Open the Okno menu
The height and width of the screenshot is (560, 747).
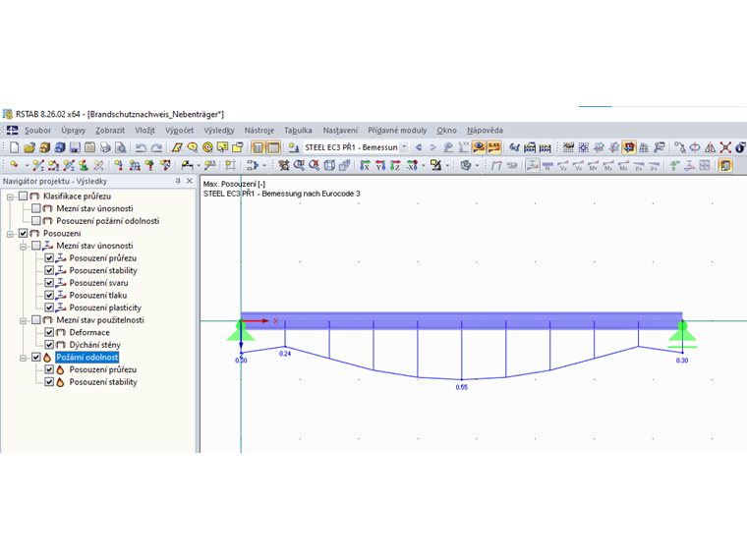point(446,130)
